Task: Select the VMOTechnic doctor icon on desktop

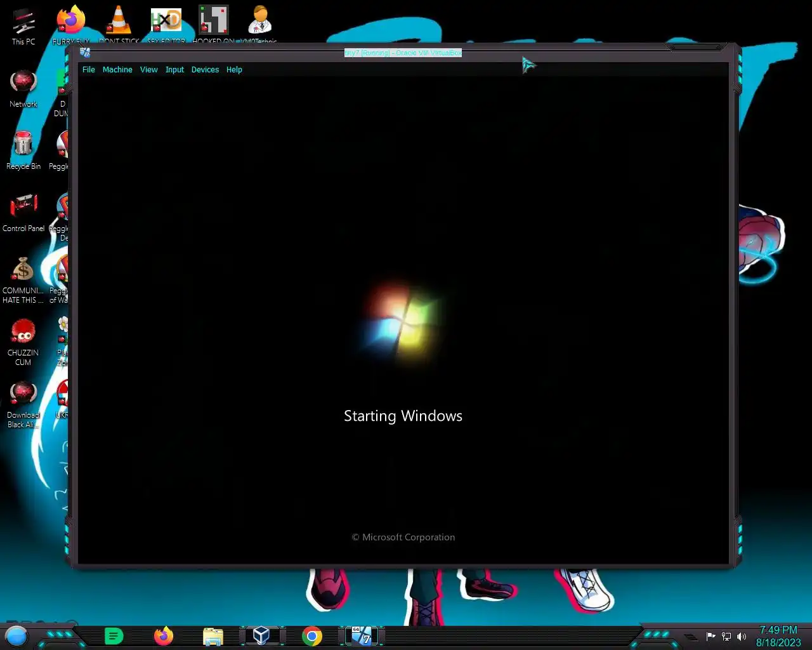Action: 259,25
